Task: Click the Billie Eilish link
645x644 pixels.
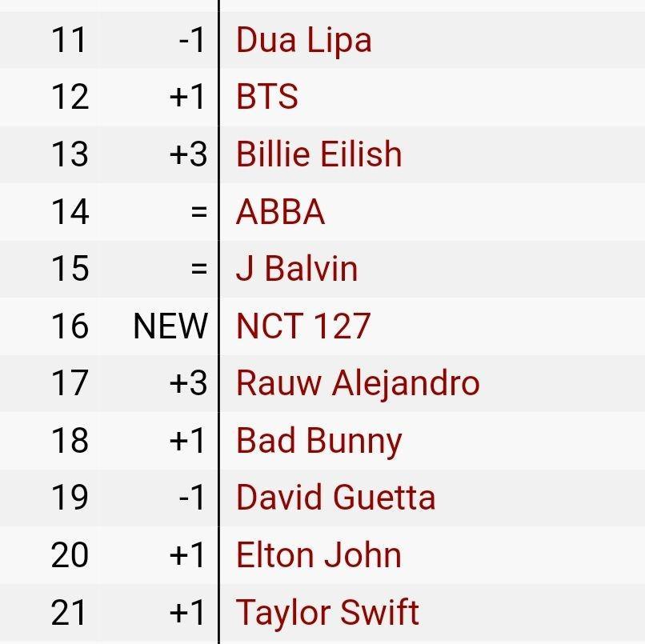Action: pyautogui.click(x=318, y=154)
